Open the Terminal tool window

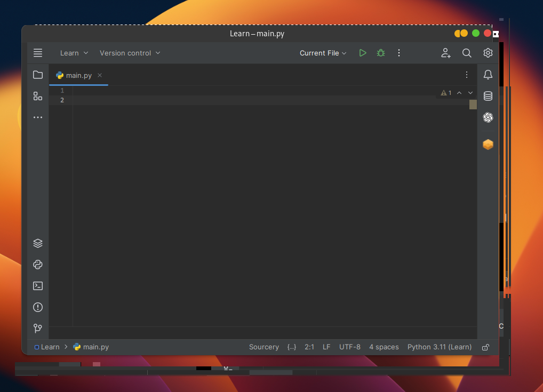click(x=38, y=286)
